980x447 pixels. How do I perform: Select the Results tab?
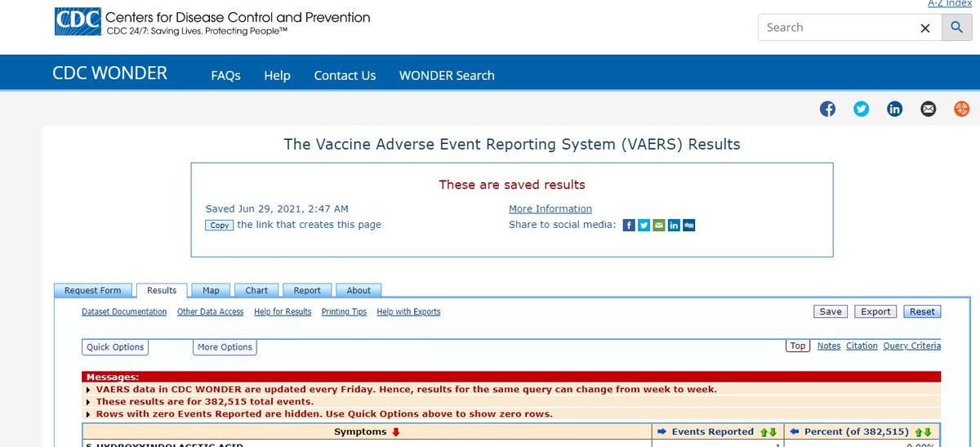[x=162, y=291]
